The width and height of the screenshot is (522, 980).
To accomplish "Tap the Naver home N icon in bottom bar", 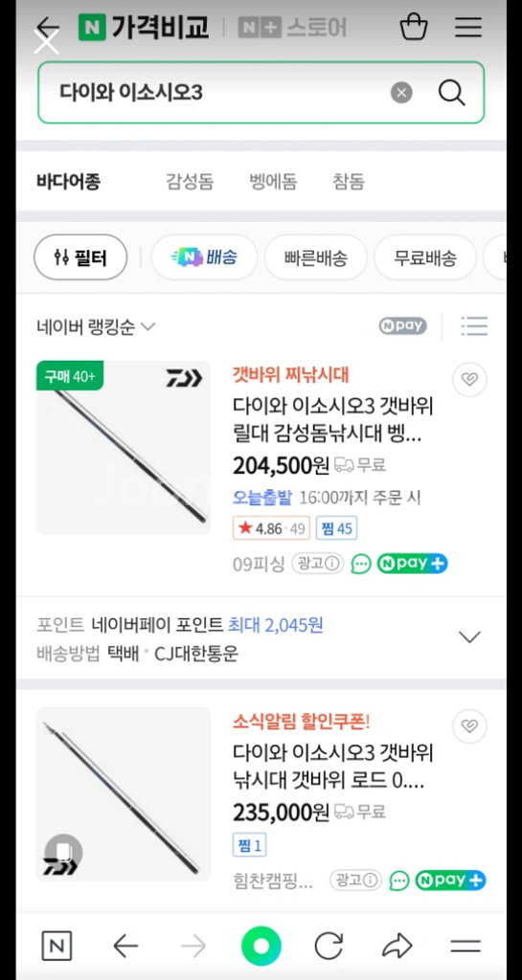I will click(x=57, y=947).
